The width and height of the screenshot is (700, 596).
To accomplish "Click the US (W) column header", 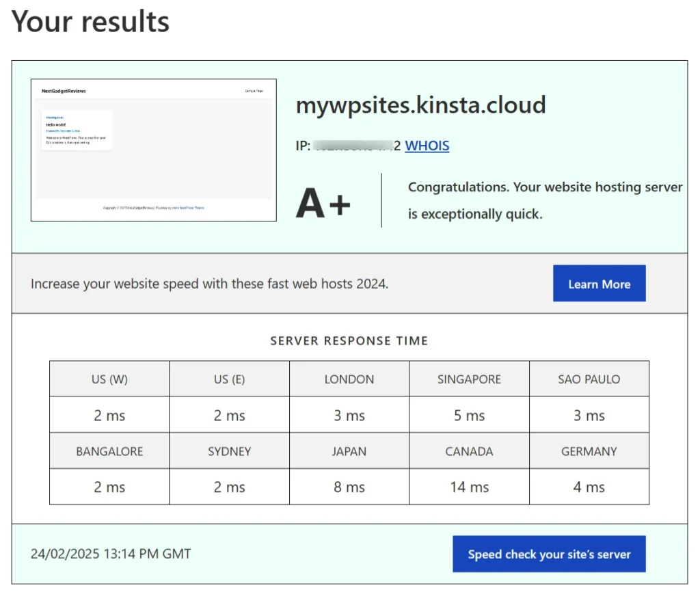I will pos(109,379).
